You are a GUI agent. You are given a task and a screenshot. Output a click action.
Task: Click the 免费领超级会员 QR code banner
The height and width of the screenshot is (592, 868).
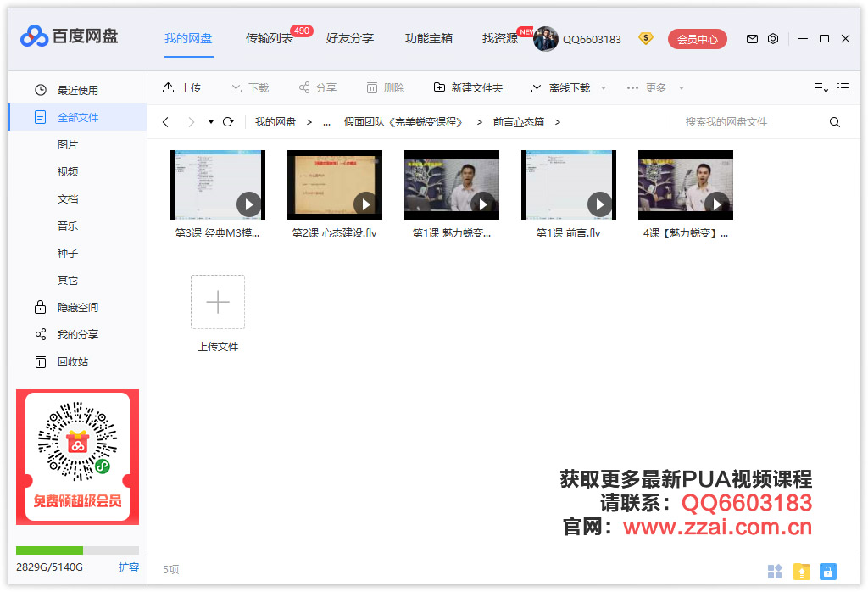tap(77, 457)
